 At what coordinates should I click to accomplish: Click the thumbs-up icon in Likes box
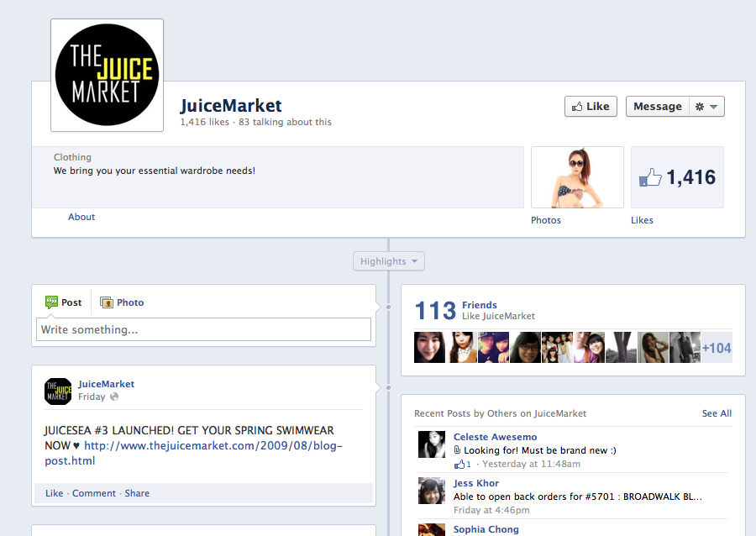650,177
